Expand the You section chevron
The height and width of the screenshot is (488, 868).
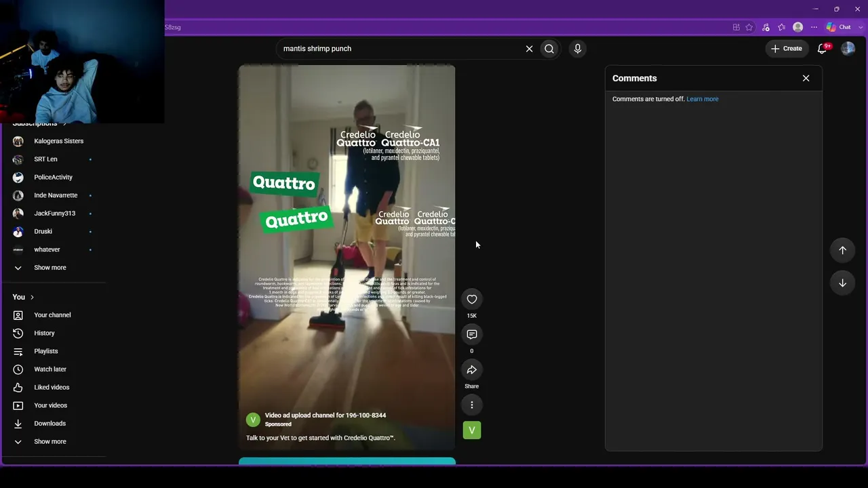tap(32, 297)
